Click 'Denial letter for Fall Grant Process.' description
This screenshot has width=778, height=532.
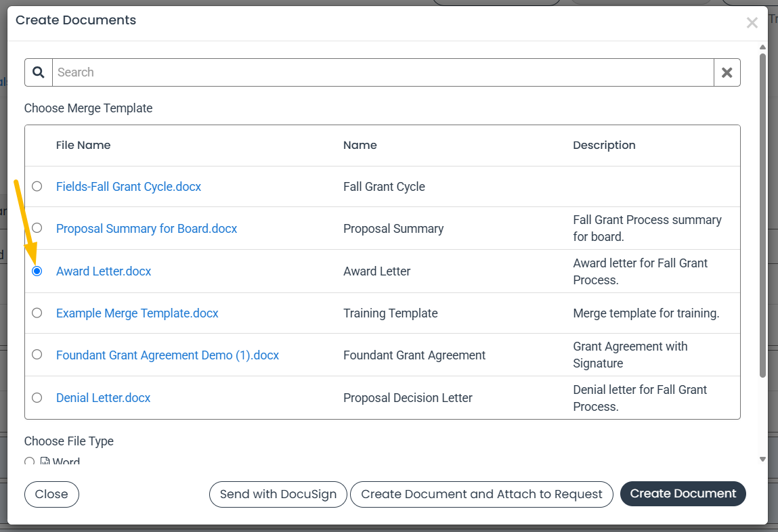[x=640, y=397]
